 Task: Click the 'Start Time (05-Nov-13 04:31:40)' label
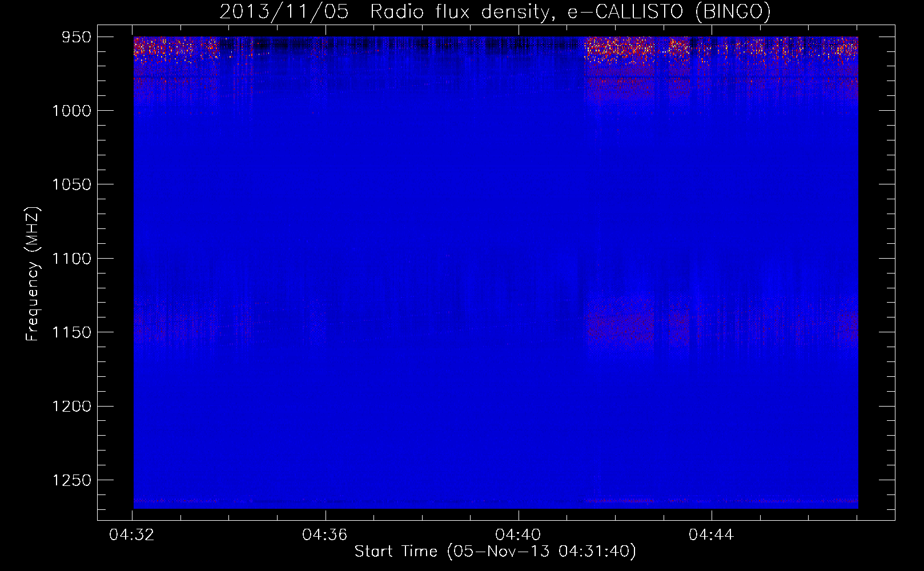coord(495,552)
